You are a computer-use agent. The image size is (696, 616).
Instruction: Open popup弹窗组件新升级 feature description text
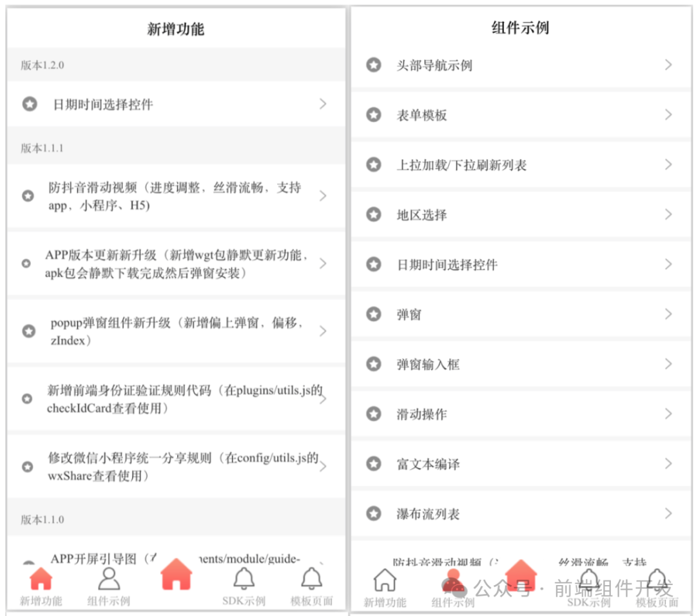tap(177, 332)
